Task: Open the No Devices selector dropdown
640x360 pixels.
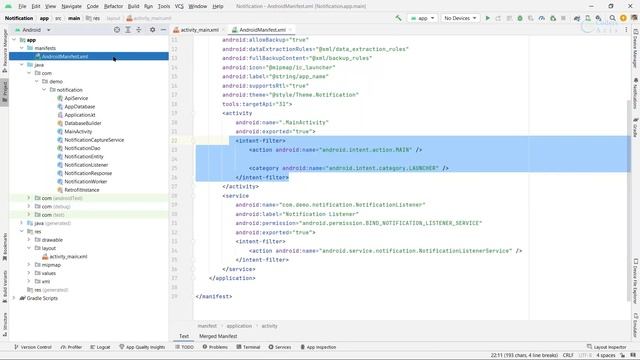Action: [460, 18]
